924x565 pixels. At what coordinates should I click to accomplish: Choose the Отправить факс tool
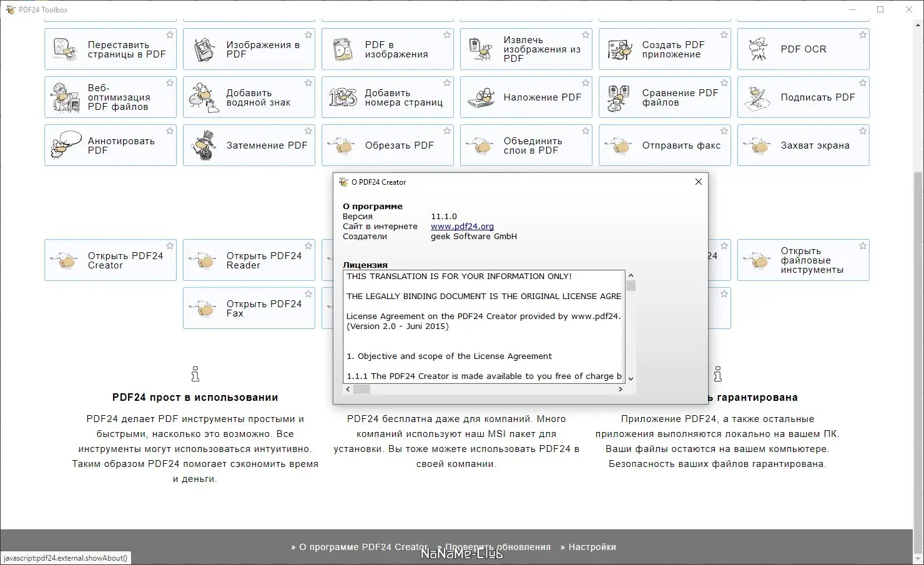[665, 145]
